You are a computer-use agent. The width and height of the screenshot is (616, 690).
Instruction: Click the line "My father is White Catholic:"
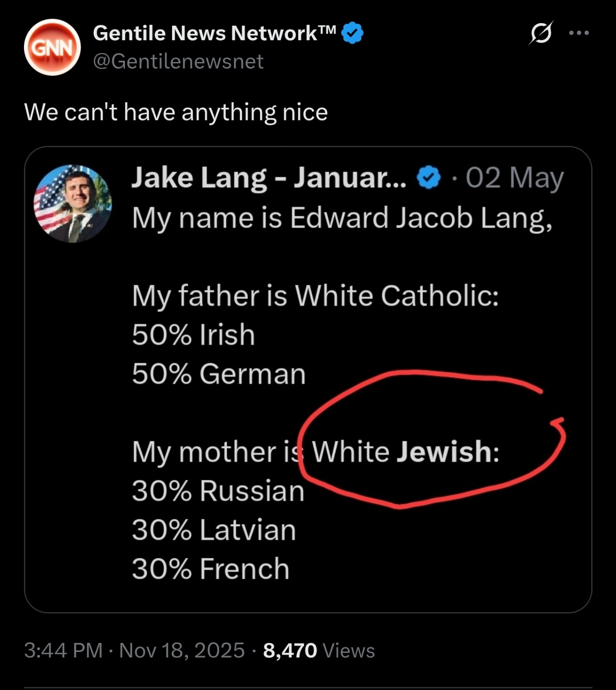(315, 296)
